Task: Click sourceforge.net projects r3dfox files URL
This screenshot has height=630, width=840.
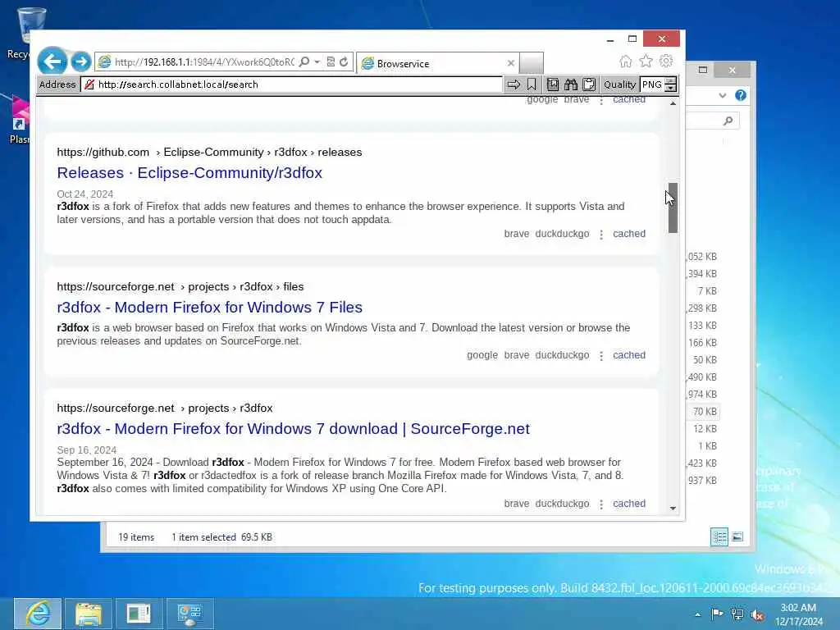Action: pos(180,286)
